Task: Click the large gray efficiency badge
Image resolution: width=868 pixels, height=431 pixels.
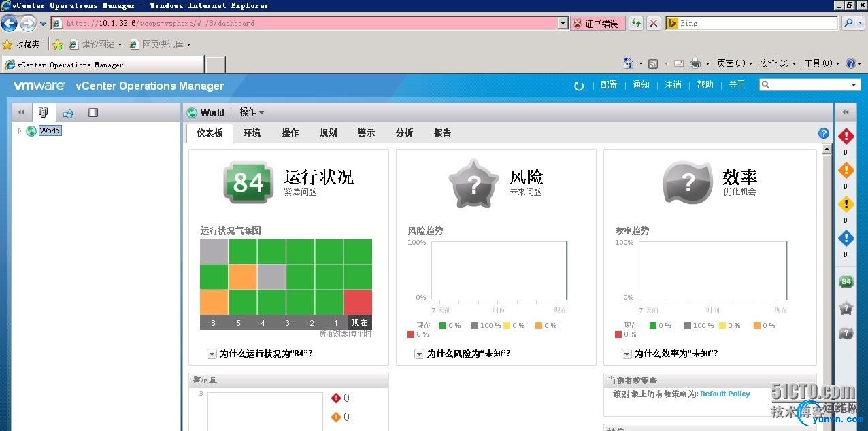Action: pyautogui.click(x=688, y=182)
